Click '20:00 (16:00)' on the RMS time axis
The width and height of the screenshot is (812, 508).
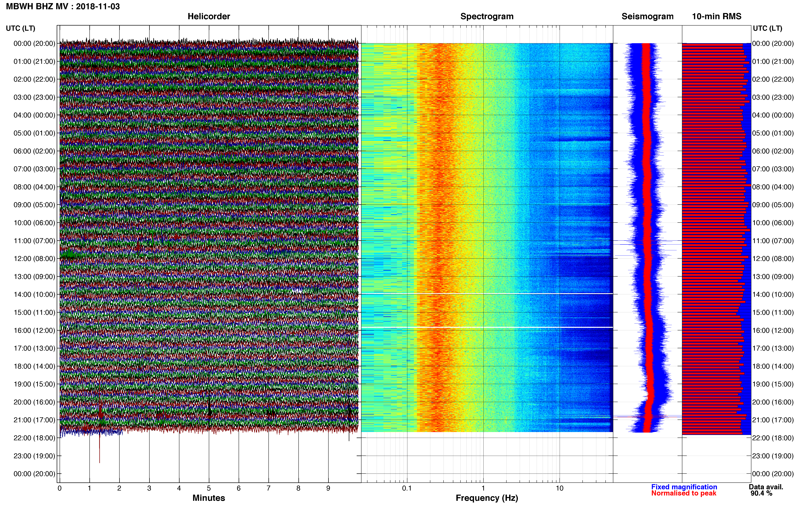[x=773, y=402]
